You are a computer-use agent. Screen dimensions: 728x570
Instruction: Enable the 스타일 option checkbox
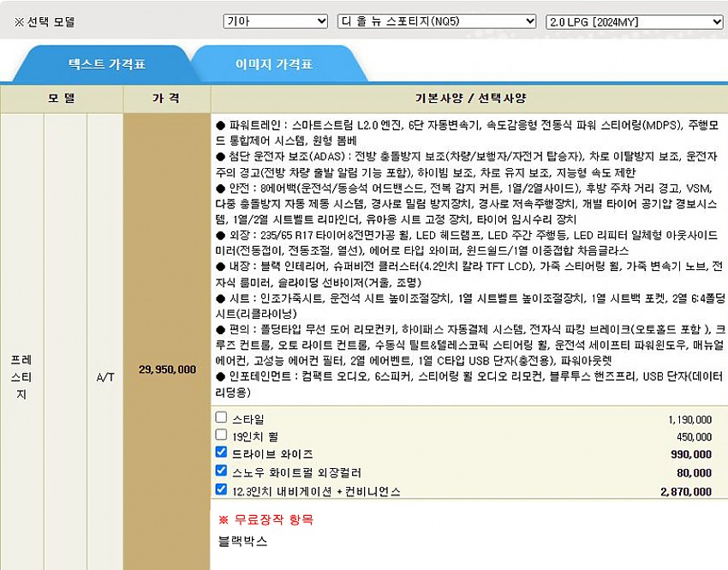tap(222, 417)
